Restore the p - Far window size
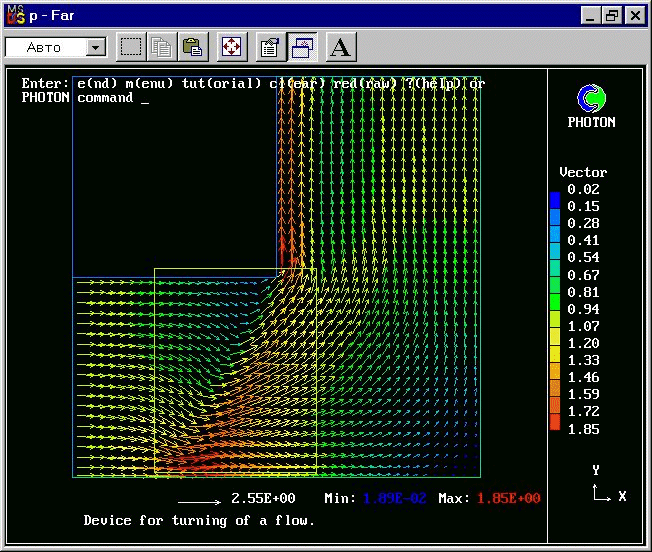Viewport: 652px width, 552px height. click(x=612, y=16)
